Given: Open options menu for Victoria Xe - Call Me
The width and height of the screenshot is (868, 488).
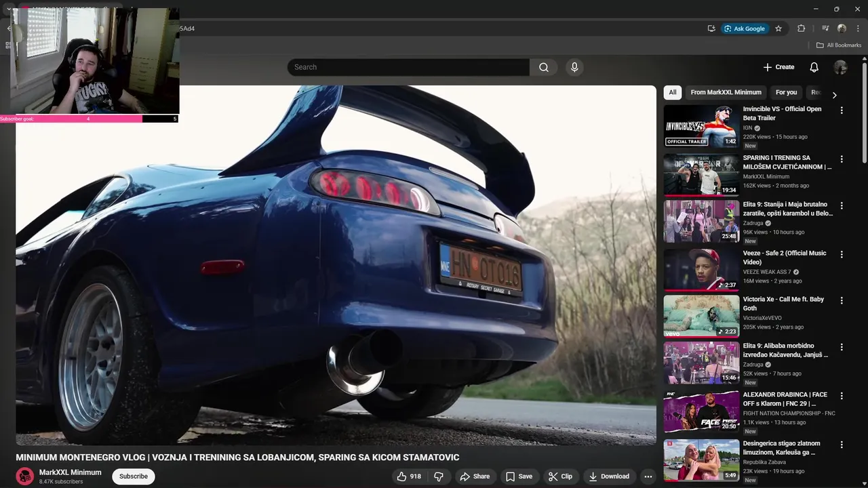Looking at the screenshot, I should tap(842, 300).
